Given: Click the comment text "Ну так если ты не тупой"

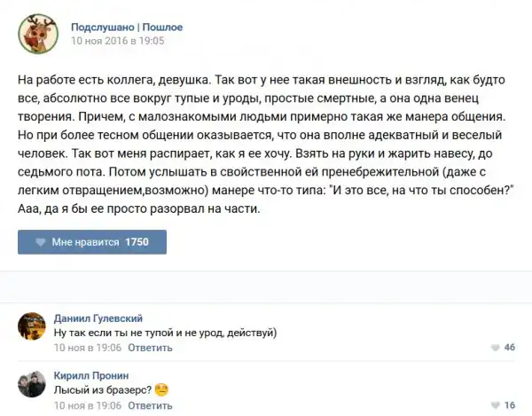Looking at the screenshot, I should tap(166, 333).
